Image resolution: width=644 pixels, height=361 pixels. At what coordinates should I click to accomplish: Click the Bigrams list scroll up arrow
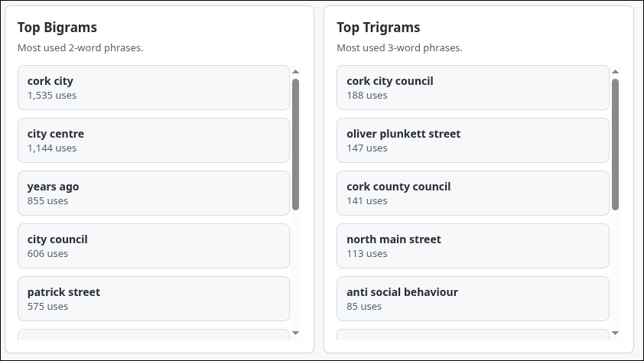coord(295,72)
